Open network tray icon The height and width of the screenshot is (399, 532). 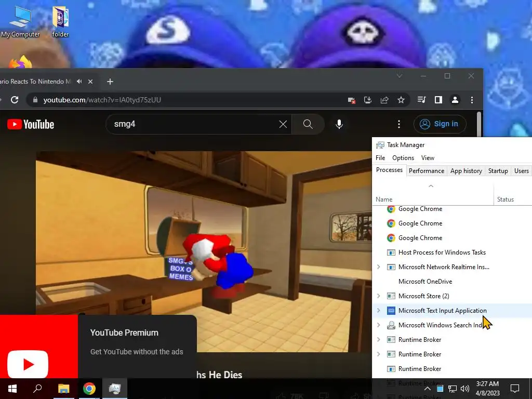(x=453, y=389)
